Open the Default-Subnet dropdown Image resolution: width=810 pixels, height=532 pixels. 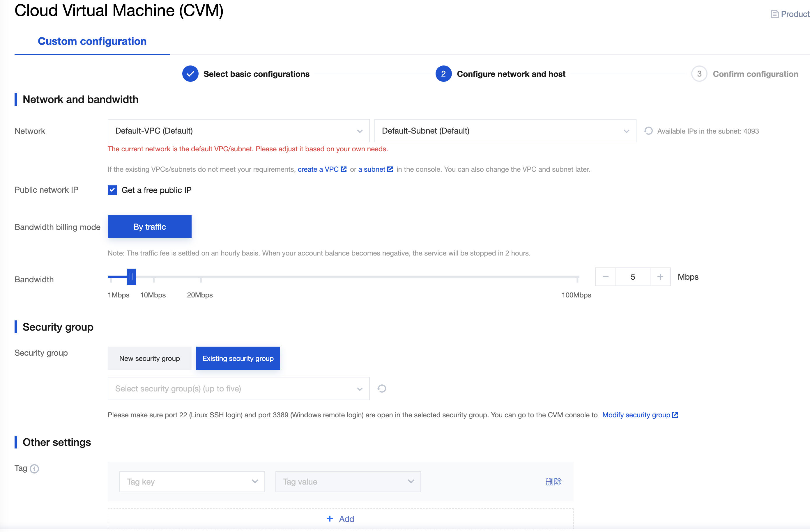pyautogui.click(x=505, y=131)
